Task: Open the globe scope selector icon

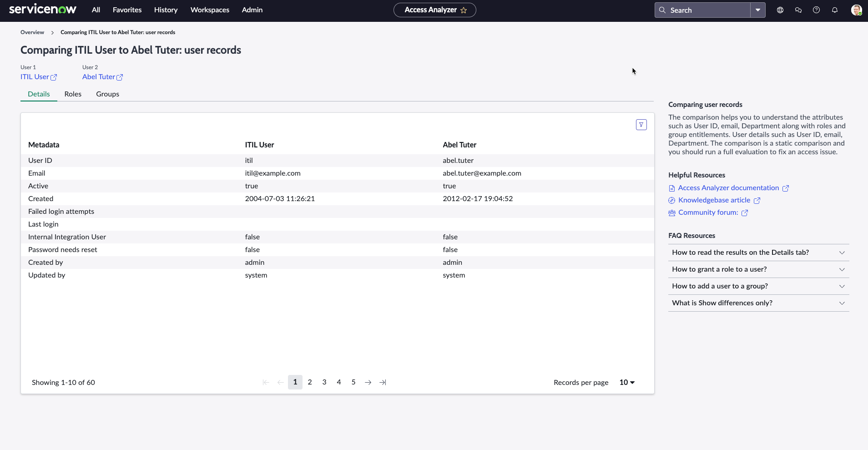Action: (780, 10)
